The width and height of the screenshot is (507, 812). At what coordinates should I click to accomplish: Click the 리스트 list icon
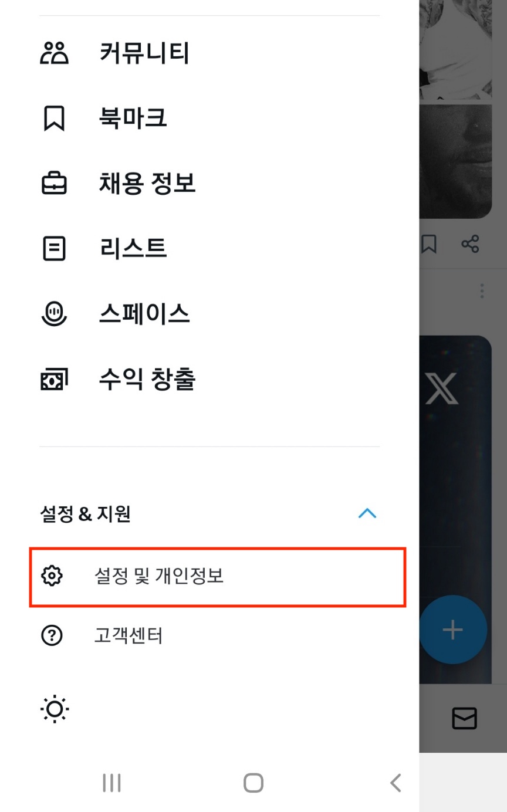[x=54, y=249]
